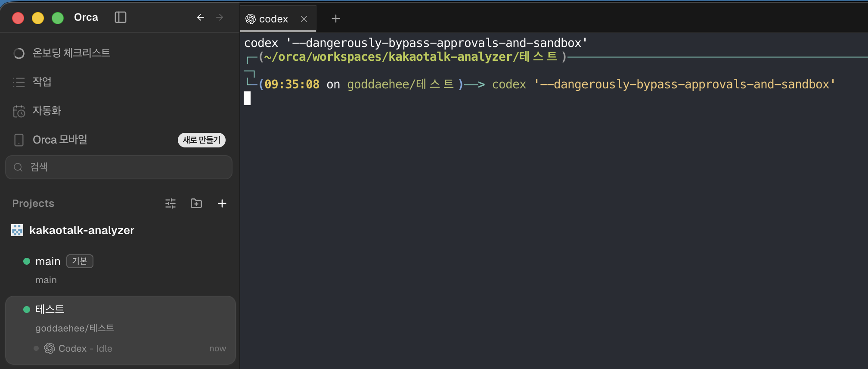
Task: Open Orca 모바일
Action: [60, 140]
